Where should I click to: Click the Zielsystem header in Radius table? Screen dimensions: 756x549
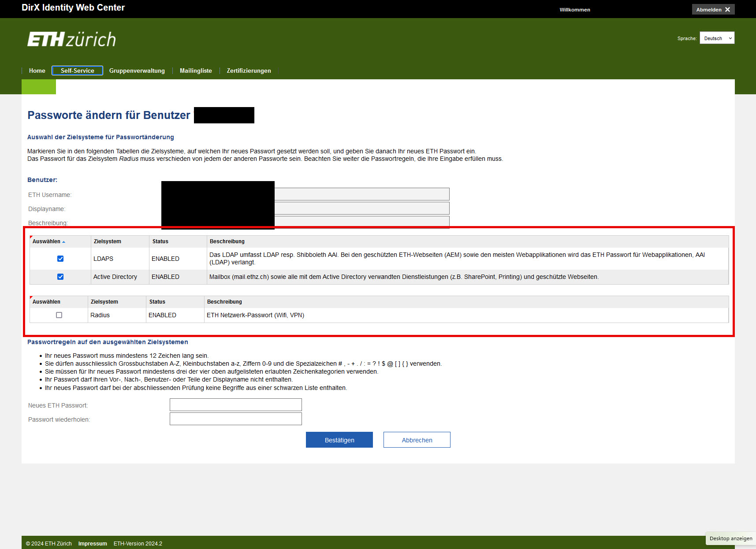click(104, 302)
